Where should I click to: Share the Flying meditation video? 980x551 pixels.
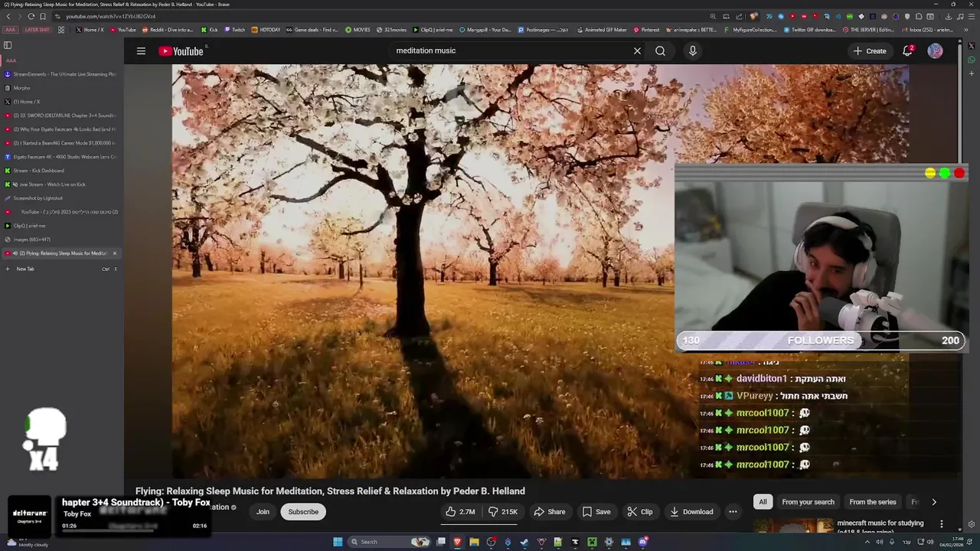(550, 512)
